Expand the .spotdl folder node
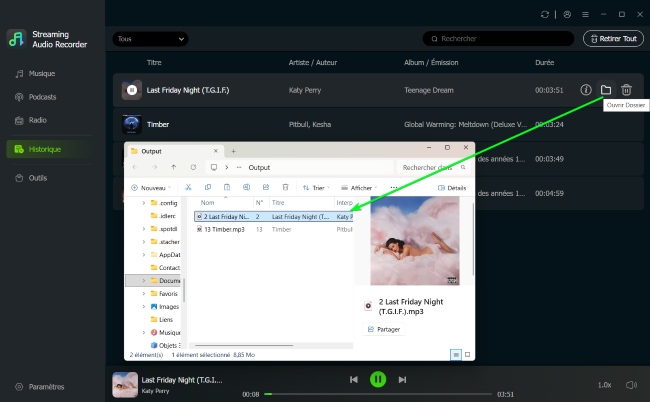 coord(144,229)
